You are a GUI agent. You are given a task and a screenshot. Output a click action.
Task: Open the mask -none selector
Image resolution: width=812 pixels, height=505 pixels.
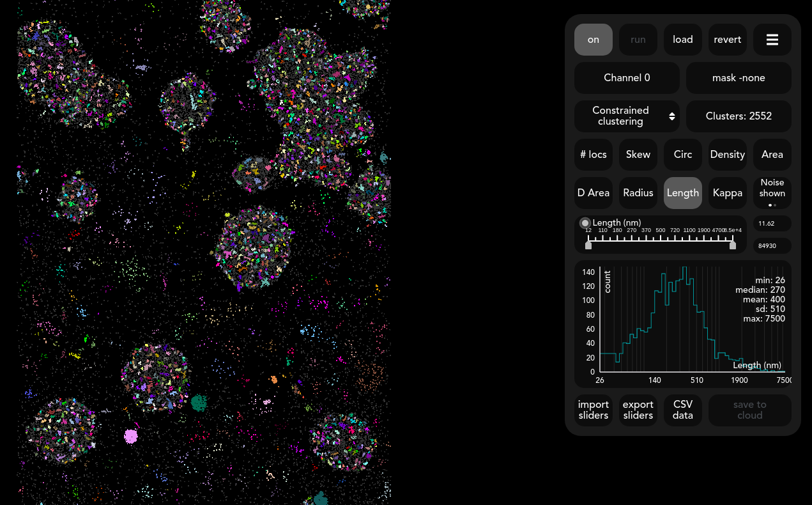[738, 78]
